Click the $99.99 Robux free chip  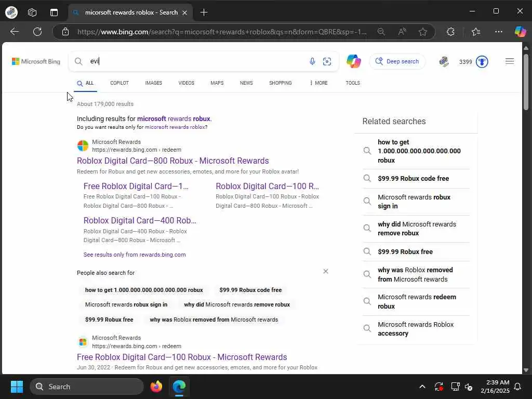point(109,320)
